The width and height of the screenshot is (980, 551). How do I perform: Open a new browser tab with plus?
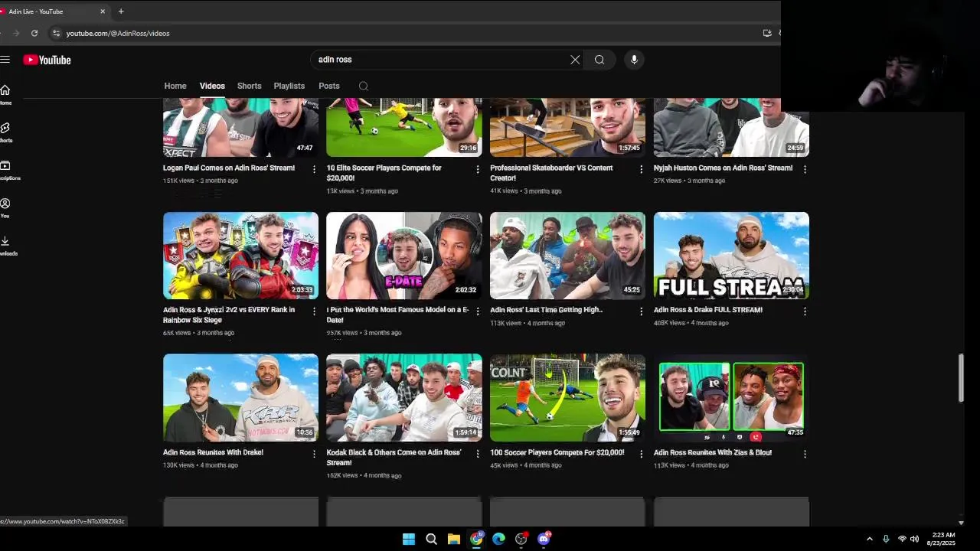[121, 11]
